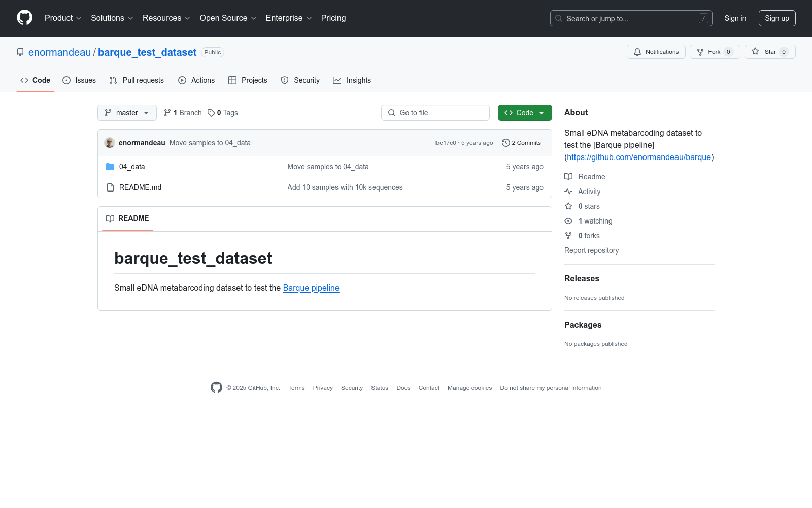This screenshot has height=508, width=812.
Task: View the 0 Tags list
Action: [x=223, y=113]
